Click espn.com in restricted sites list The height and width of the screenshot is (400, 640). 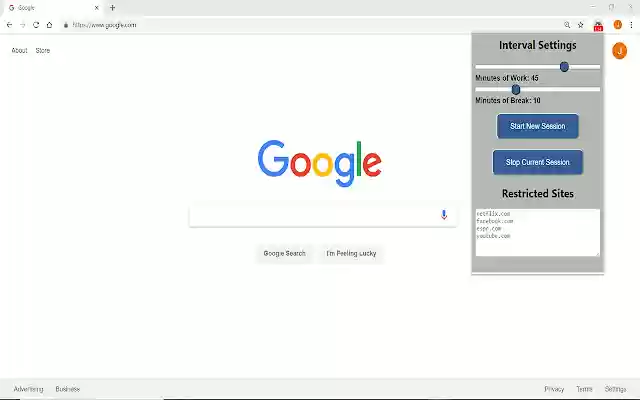[x=489, y=229]
